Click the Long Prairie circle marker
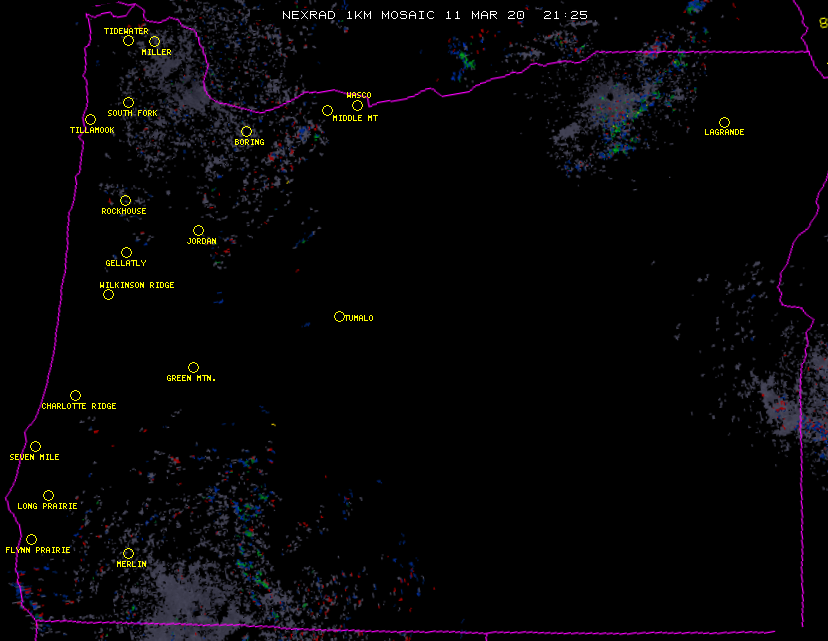The image size is (828, 641). (48, 496)
